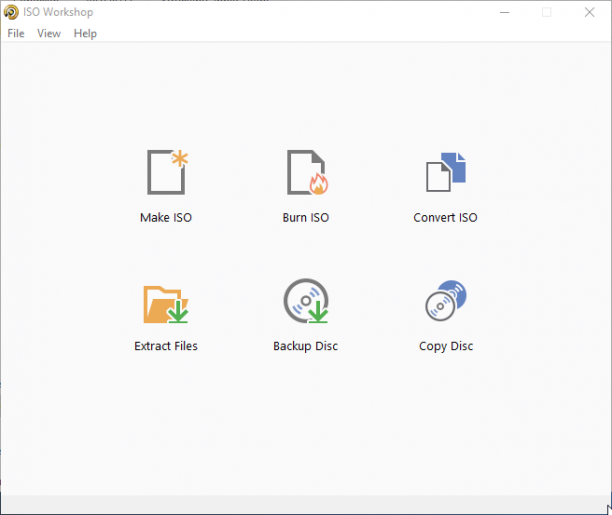Click the "Backup Disc" text label
Viewport: 612px width, 515px height.
pos(306,346)
